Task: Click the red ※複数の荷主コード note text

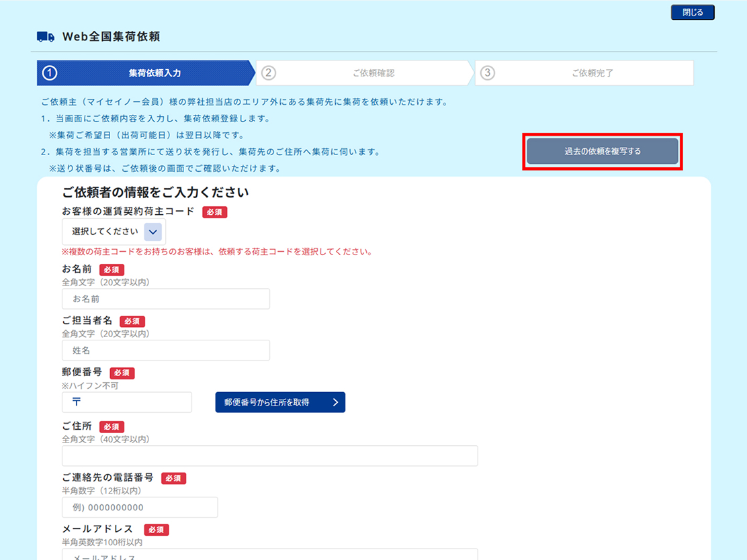Action: pyautogui.click(x=217, y=251)
